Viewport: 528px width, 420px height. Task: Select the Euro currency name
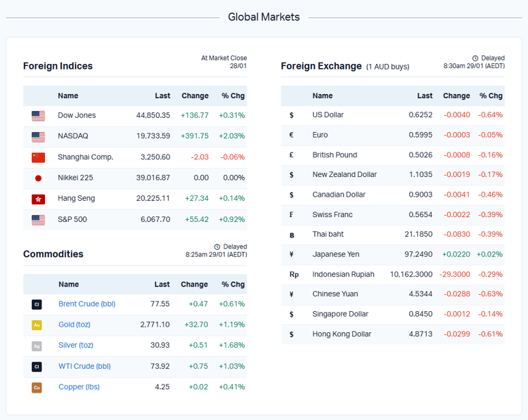(320, 135)
